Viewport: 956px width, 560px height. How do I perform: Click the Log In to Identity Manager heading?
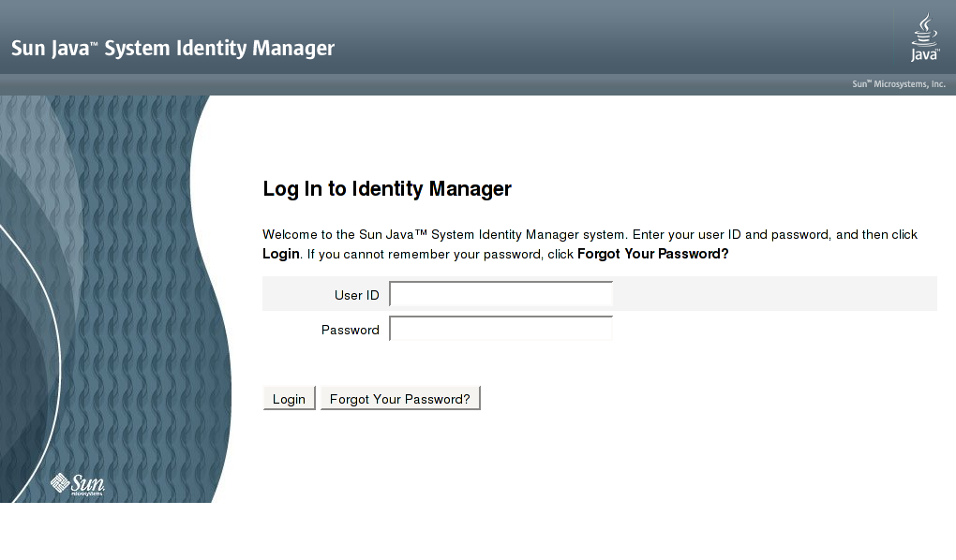386,189
